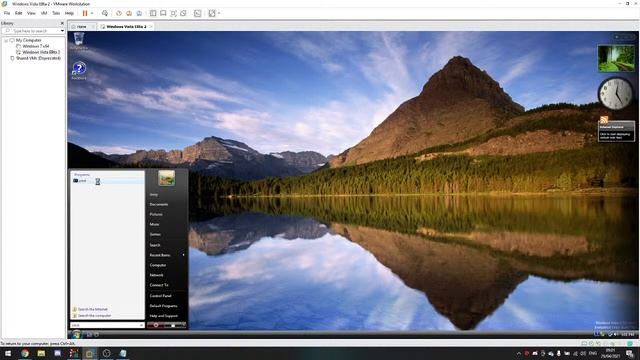Show hidden tray icons chevron on host
Image resolution: width=640 pixels, height=360 pixels.
coord(519,353)
